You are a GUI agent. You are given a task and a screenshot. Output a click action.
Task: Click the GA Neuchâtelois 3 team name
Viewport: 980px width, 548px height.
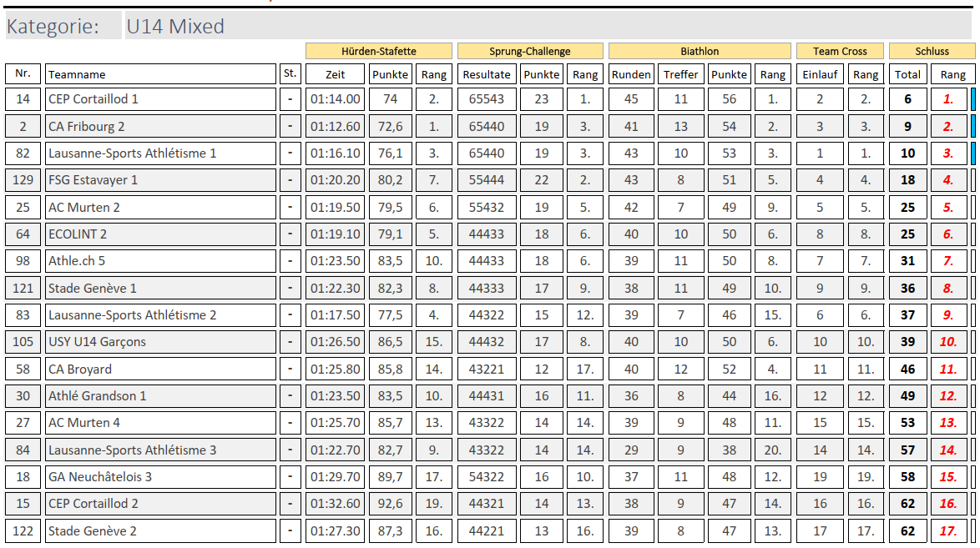coord(160,477)
